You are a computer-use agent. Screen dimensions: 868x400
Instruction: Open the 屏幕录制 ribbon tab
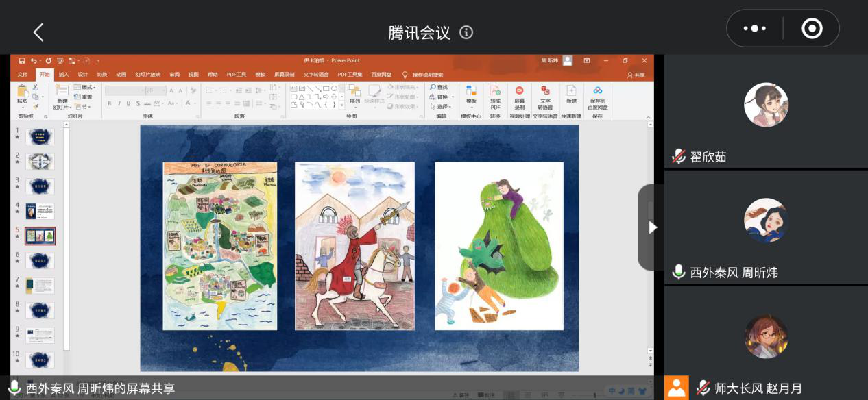[x=285, y=75]
